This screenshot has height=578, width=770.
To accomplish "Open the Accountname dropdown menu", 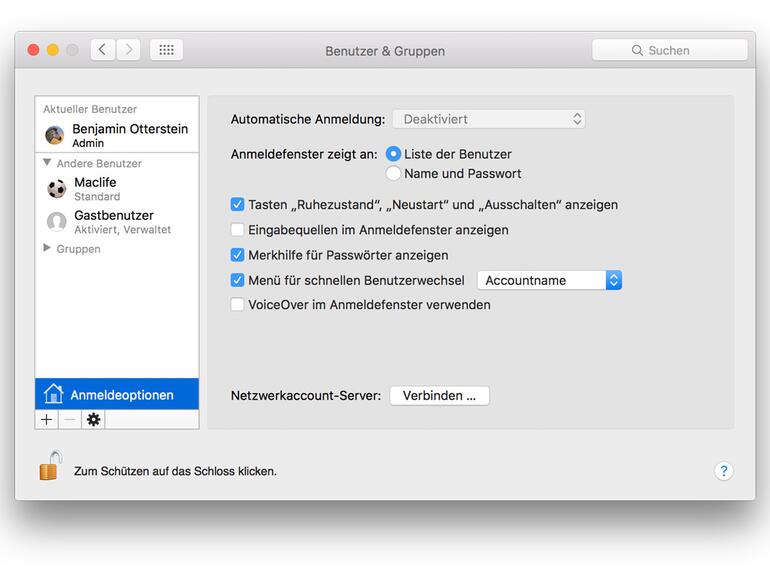I will tap(549, 281).
